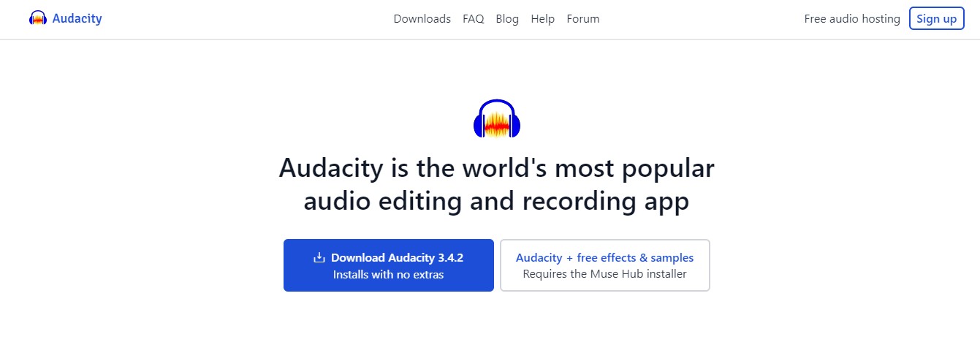The height and width of the screenshot is (353, 980).
Task: Open Free audio hosting link
Action: point(852,19)
